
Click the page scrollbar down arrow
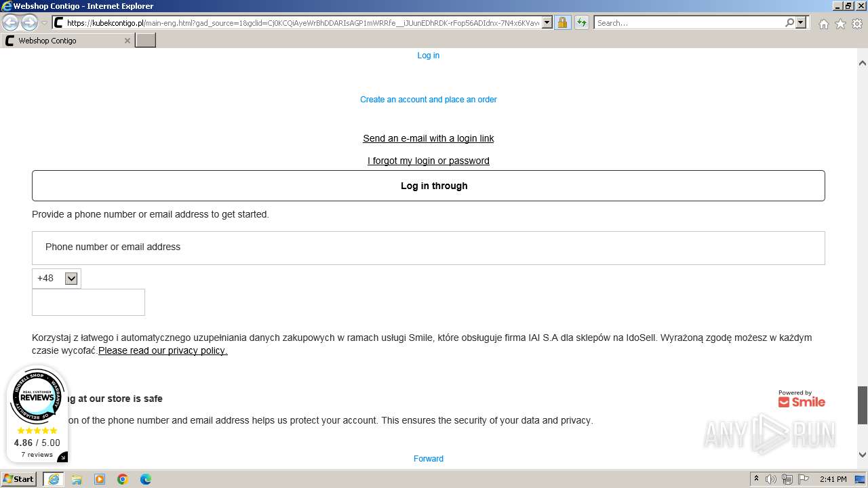click(863, 455)
